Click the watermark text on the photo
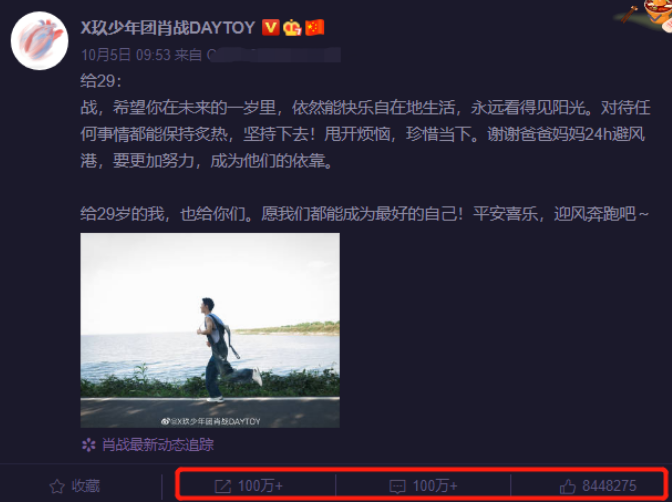Screen dimensions: 672x502 [210, 421]
